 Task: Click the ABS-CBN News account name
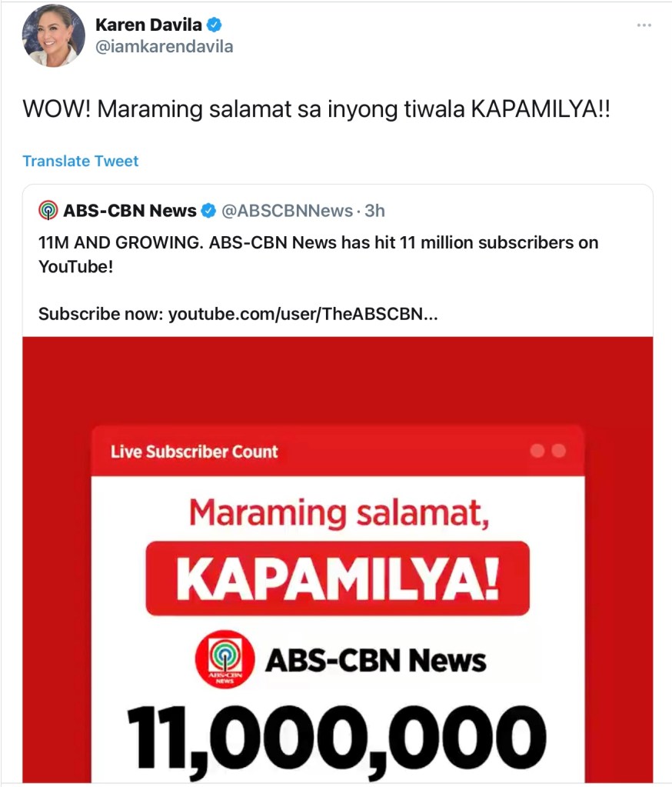pyautogui.click(x=130, y=210)
